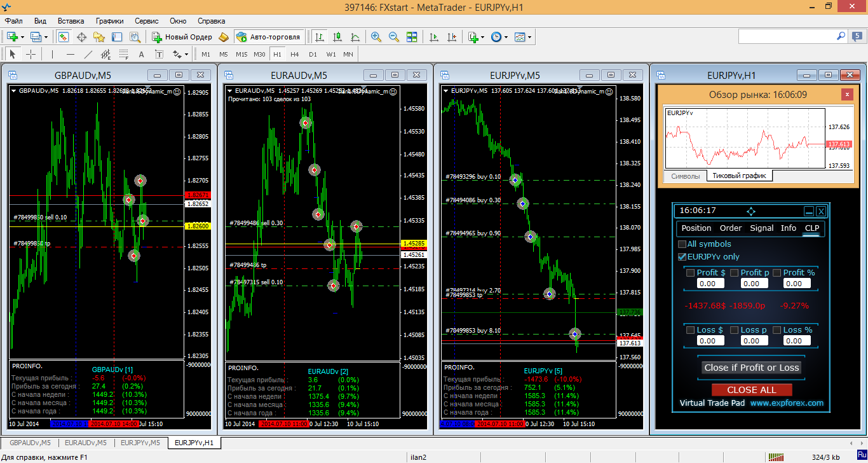Expand the GBPAUDv chart header triangle
This screenshot has height=463, width=868.
(13, 91)
